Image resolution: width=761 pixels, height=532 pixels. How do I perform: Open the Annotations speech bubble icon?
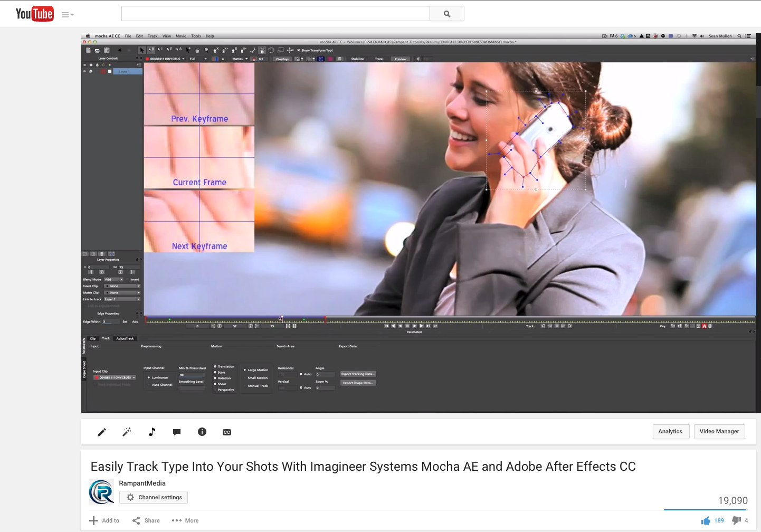pos(177,432)
